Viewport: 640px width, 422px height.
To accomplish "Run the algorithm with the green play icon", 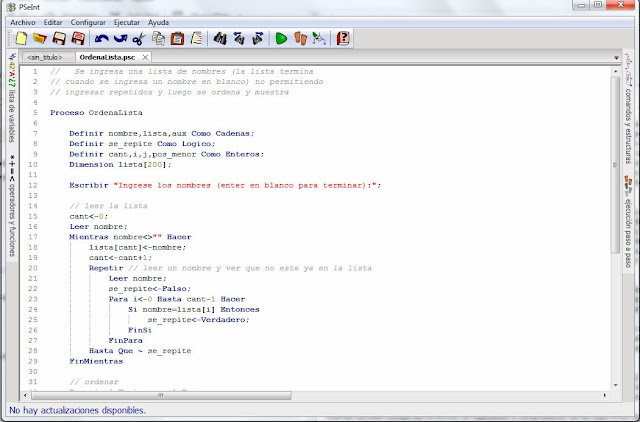I will point(281,39).
